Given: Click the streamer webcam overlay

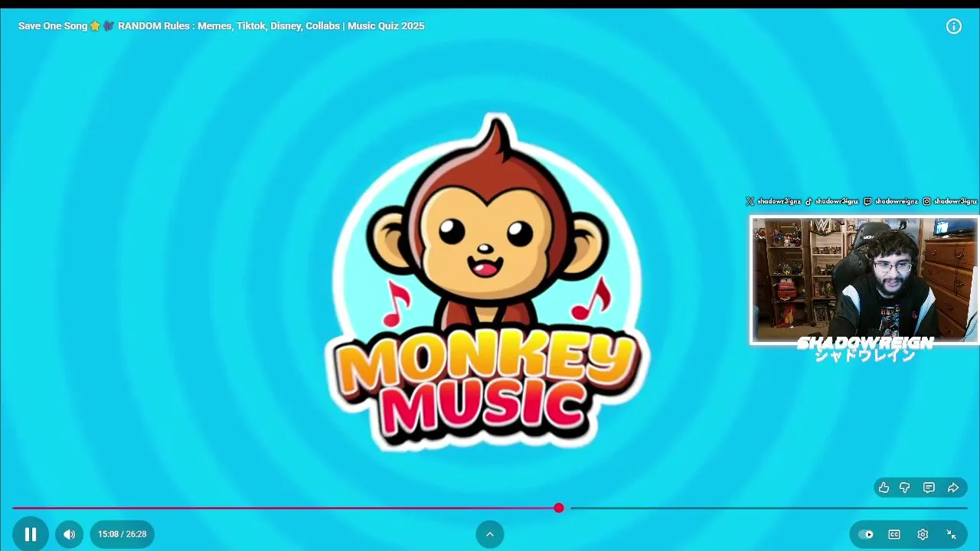Looking at the screenshot, I should (x=864, y=281).
